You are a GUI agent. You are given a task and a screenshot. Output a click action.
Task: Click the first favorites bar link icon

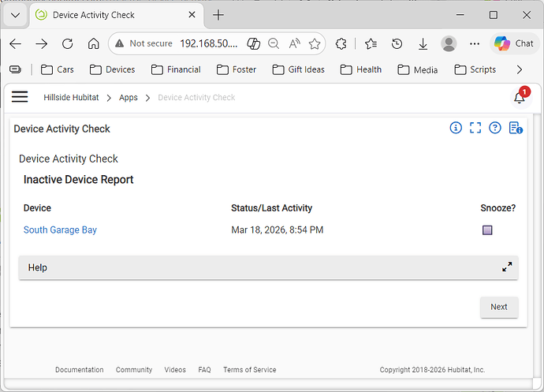point(15,69)
